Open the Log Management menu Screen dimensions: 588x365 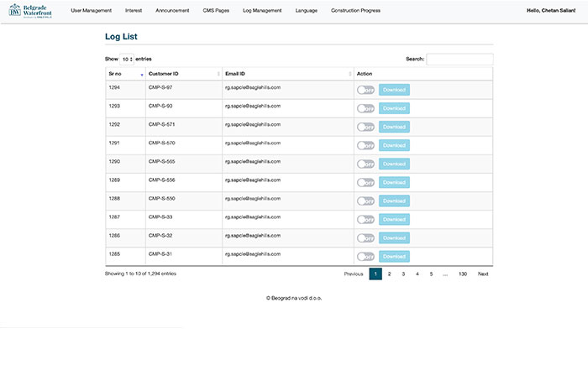click(x=262, y=11)
